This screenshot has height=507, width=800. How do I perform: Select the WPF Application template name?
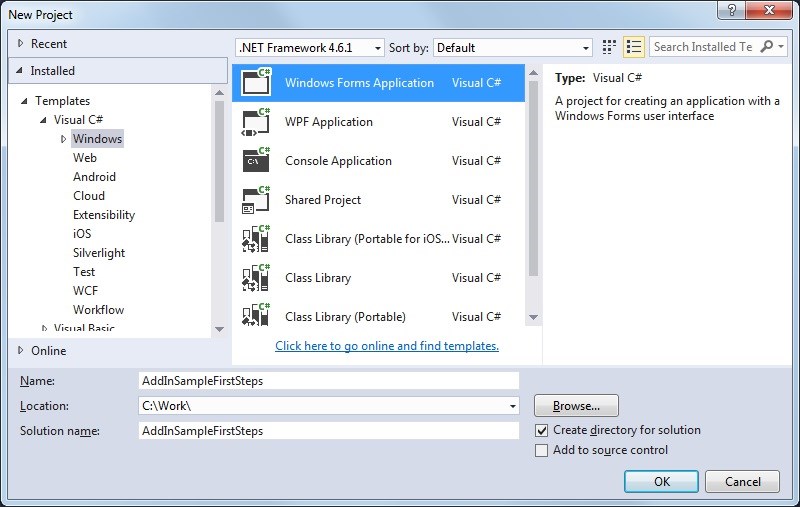[329, 122]
